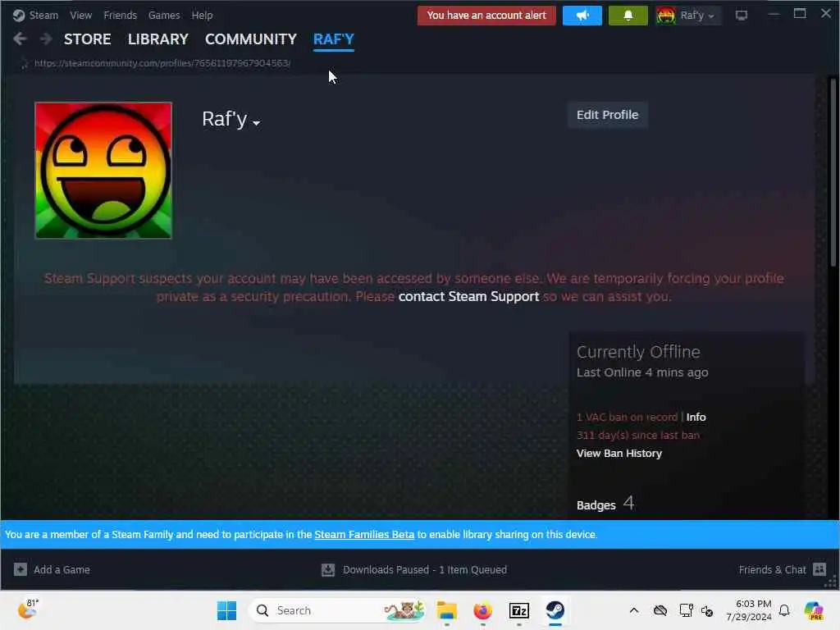This screenshot has width=840, height=630.
Task: Switch to the RAF'Y profile tab
Action: coord(333,39)
